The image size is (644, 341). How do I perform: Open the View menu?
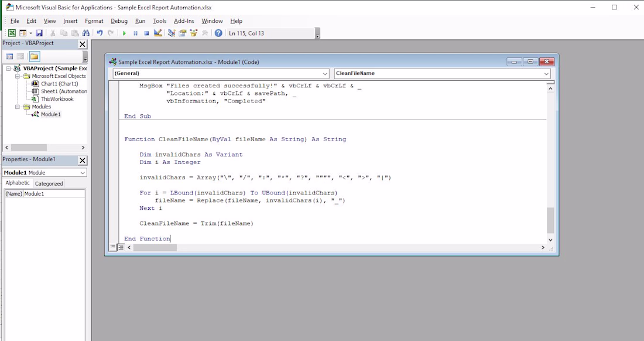tap(50, 21)
